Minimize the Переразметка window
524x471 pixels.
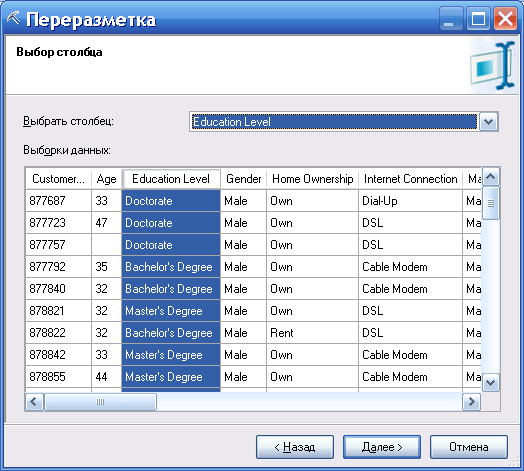pos(451,18)
